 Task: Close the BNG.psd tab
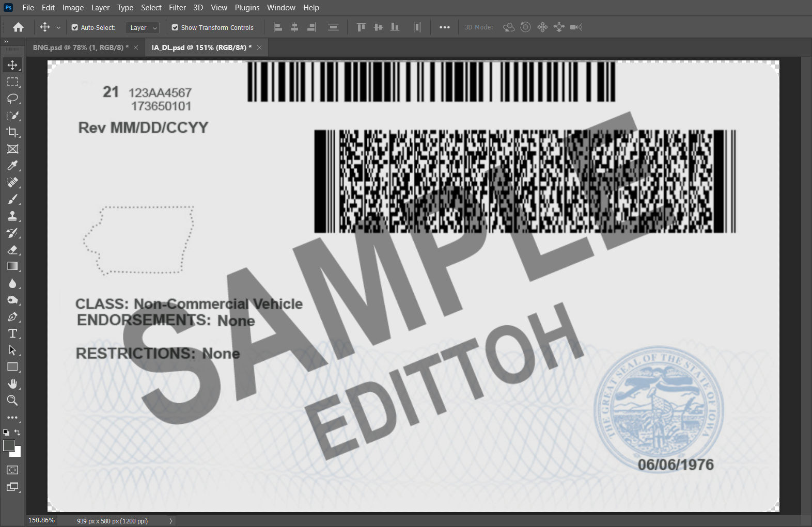(136, 47)
